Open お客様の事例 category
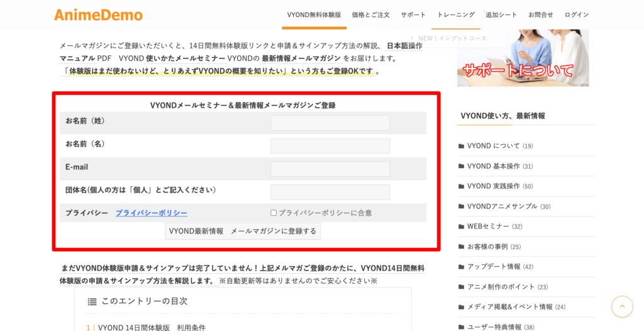 487,247
